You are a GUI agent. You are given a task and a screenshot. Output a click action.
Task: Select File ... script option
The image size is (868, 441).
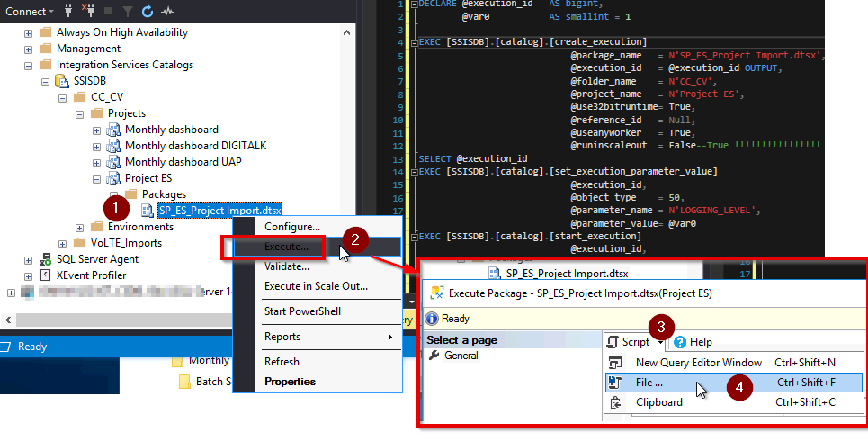[x=733, y=382]
